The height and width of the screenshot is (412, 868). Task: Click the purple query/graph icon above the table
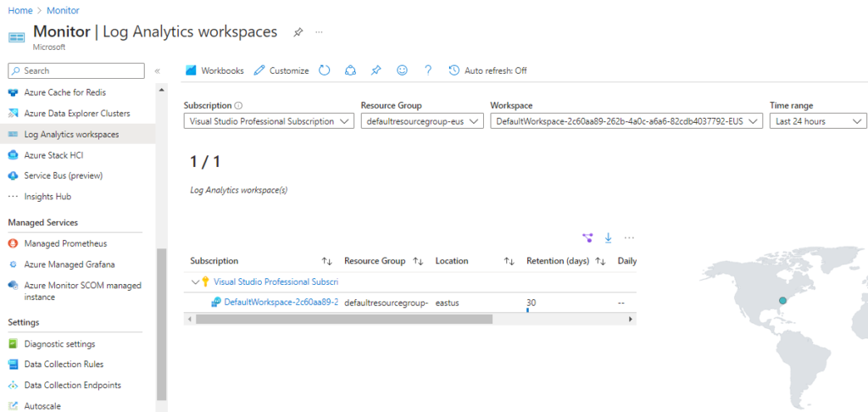pyautogui.click(x=587, y=237)
